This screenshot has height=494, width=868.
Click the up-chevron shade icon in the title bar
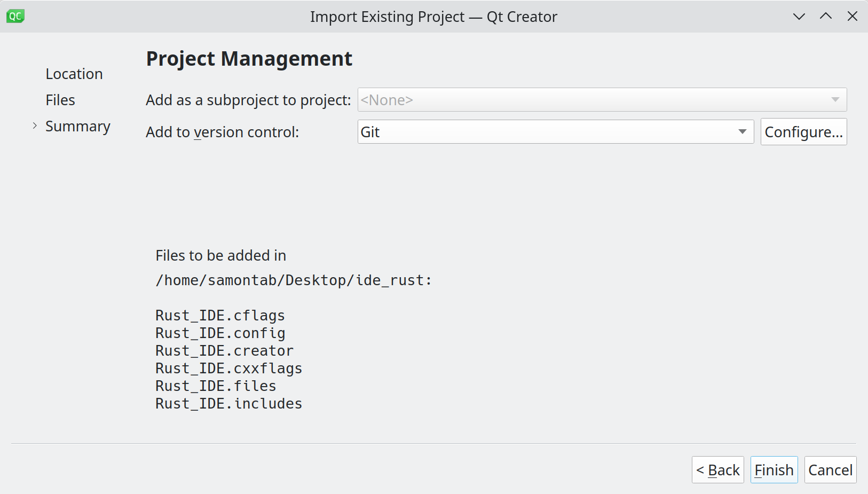(x=825, y=17)
